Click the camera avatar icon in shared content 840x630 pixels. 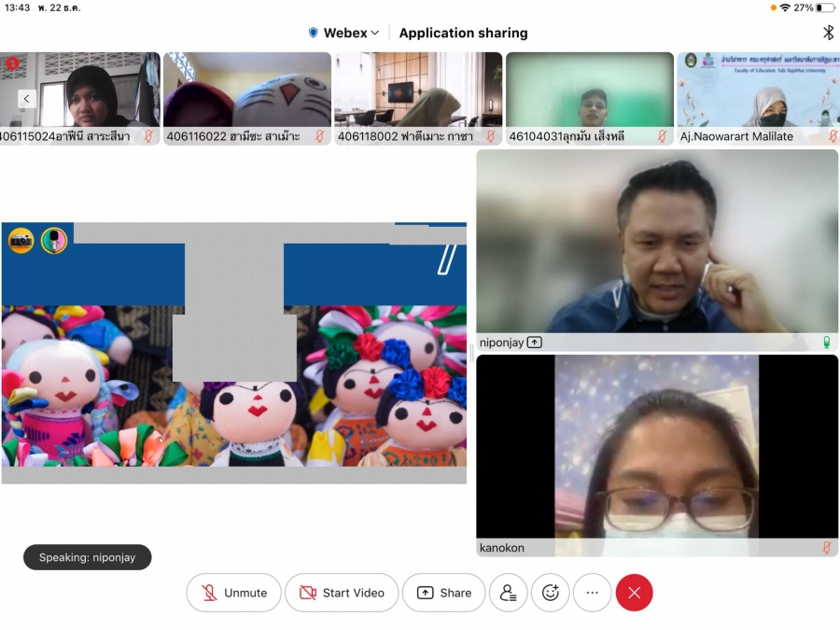(x=21, y=241)
